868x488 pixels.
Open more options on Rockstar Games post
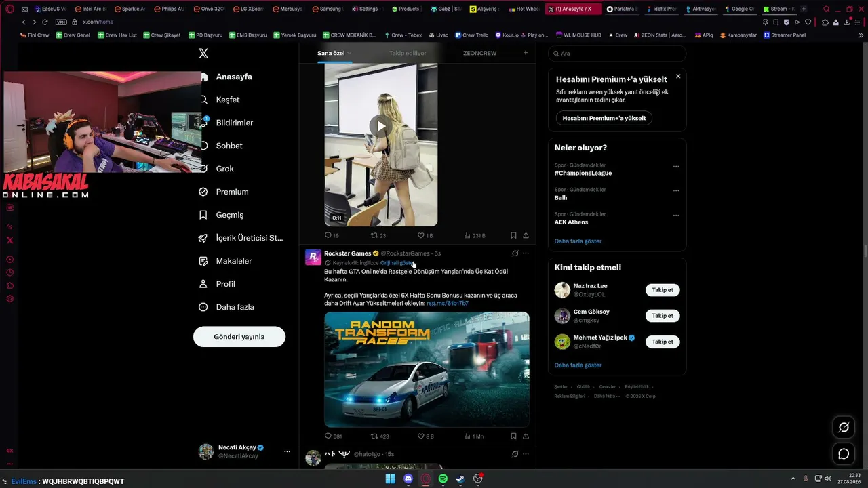pyautogui.click(x=526, y=253)
